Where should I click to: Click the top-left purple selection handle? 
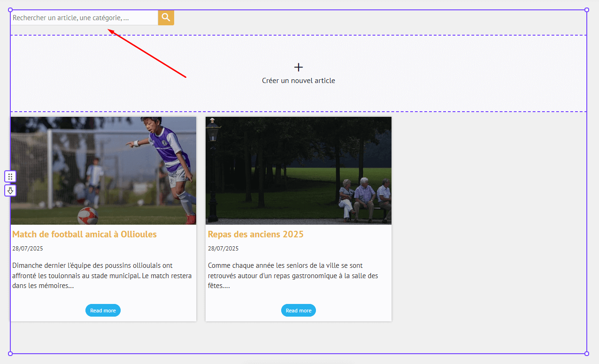click(x=10, y=9)
